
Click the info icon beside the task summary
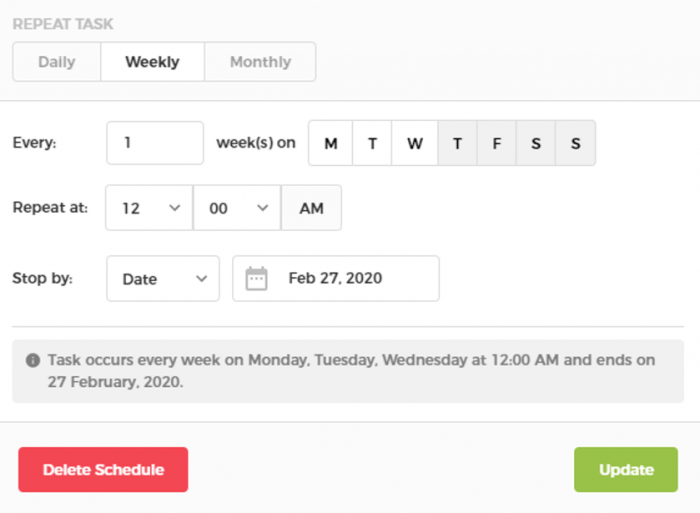[x=33, y=360]
